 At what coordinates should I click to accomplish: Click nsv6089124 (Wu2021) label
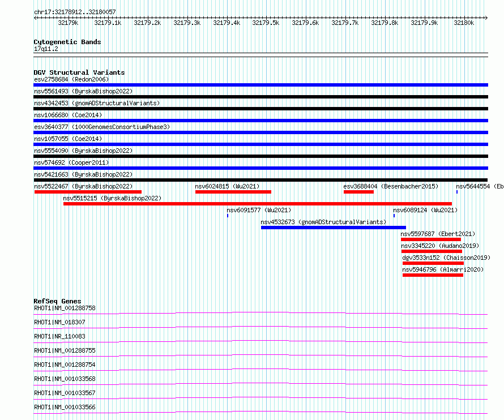tap(425, 210)
